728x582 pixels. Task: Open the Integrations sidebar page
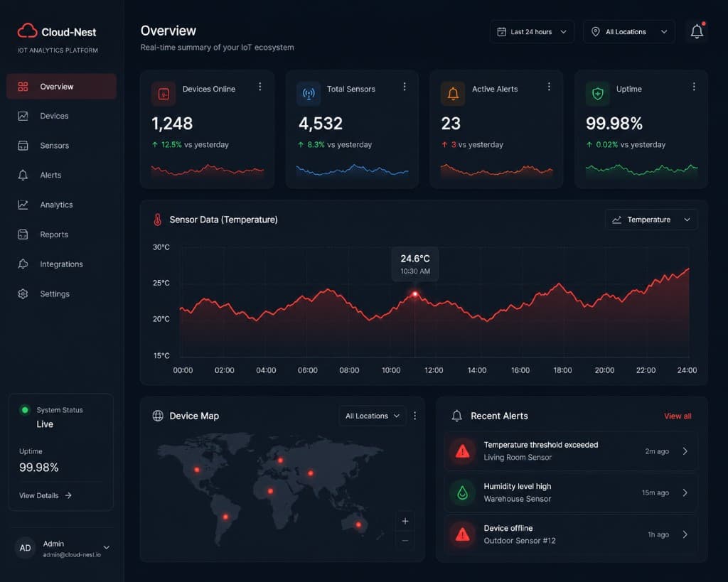61,264
